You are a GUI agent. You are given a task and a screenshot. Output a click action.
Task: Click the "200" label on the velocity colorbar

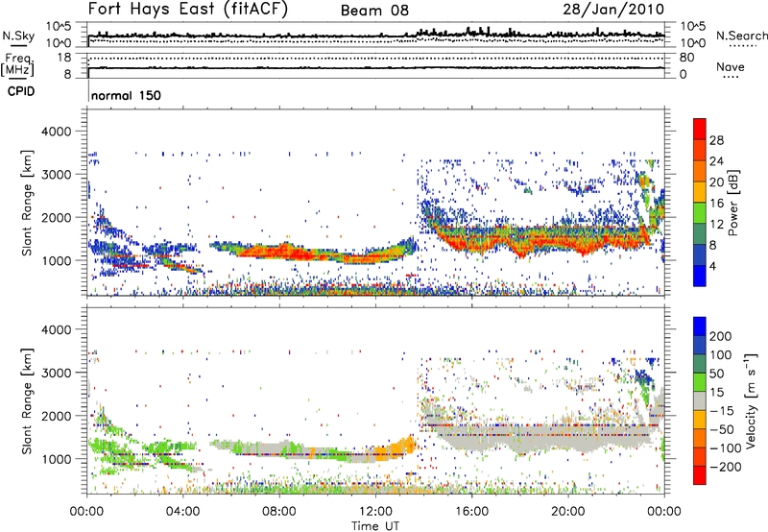721,336
